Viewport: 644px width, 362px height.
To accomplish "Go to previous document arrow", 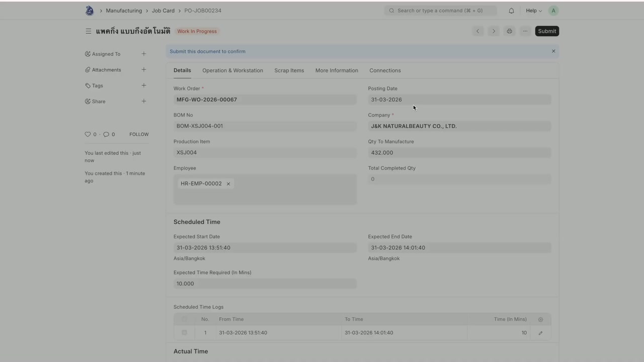I will click(x=478, y=31).
